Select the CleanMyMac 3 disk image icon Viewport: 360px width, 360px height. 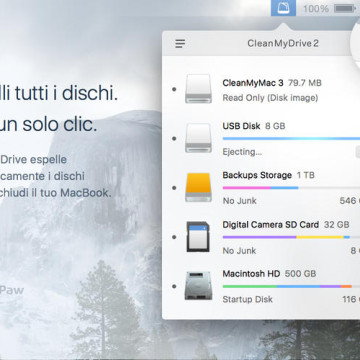pos(198,89)
